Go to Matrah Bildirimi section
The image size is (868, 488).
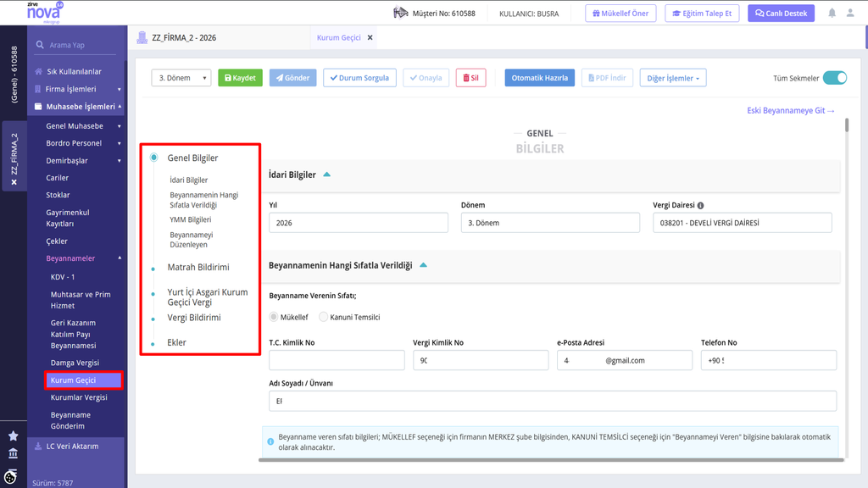(x=198, y=267)
